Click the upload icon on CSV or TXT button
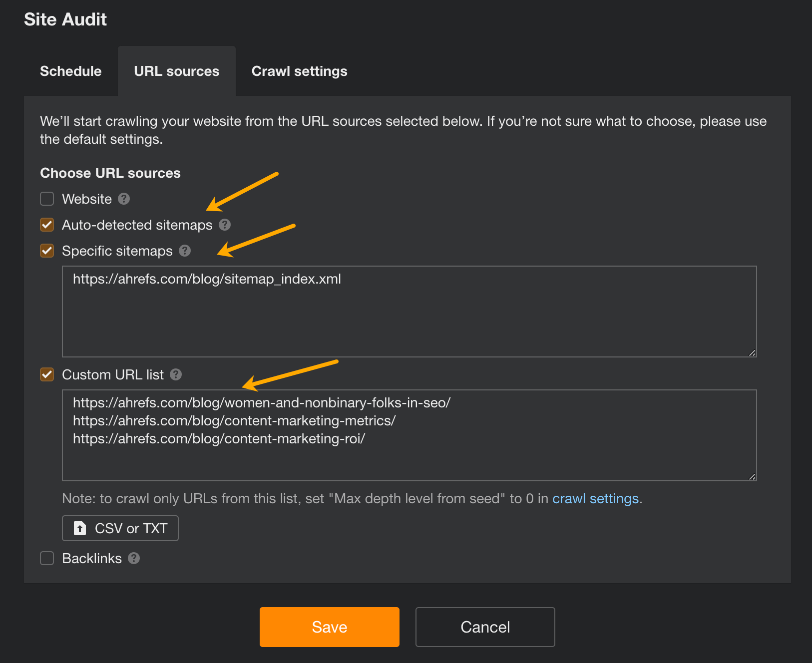The image size is (812, 663). click(80, 528)
